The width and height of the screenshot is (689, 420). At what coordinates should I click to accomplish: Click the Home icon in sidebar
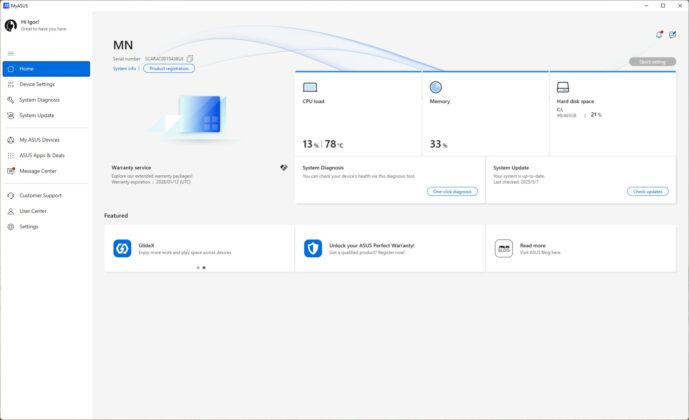pyautogui.click(x=11, y=69)
